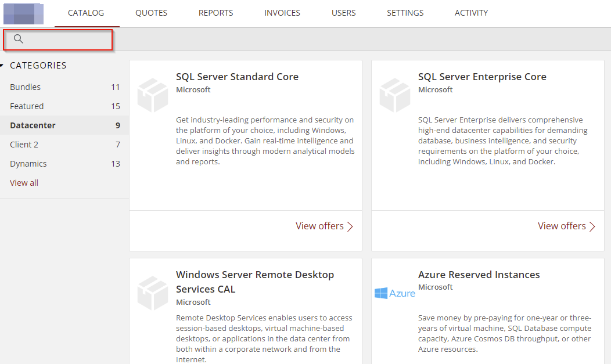Click the SQL Server Enterprise Core description
This screenshot has width=611, height=364.
pyautogui.click(x=502, y=140)
